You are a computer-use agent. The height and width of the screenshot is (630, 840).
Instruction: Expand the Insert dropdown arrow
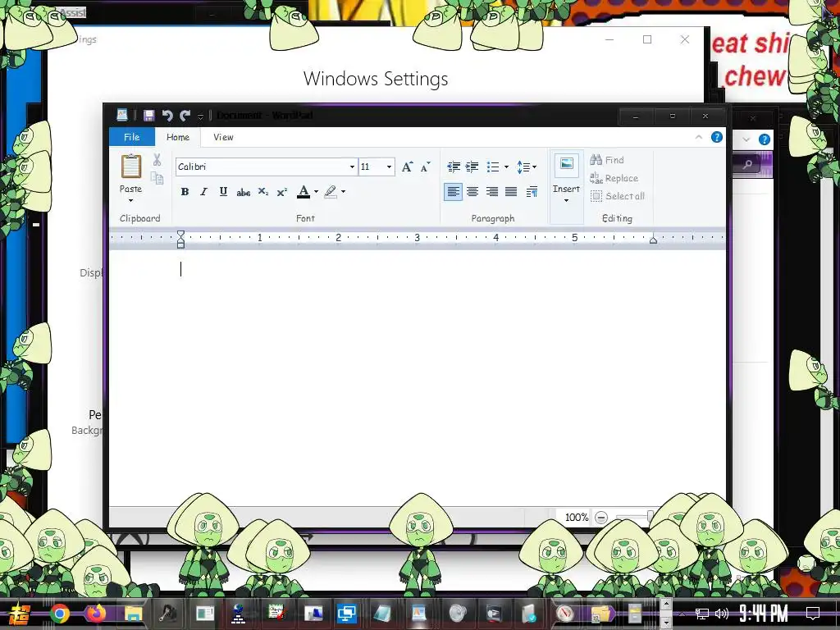(x=566, y=200)
